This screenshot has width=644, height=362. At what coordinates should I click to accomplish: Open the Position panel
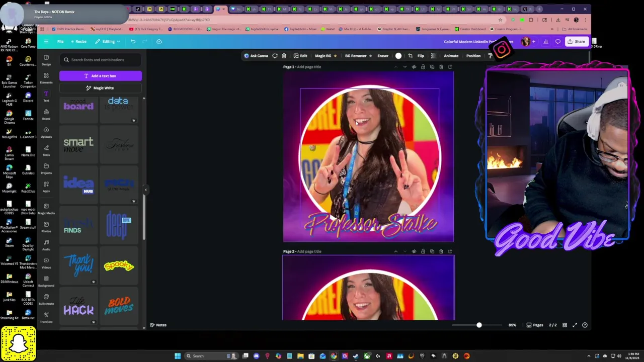473,56
